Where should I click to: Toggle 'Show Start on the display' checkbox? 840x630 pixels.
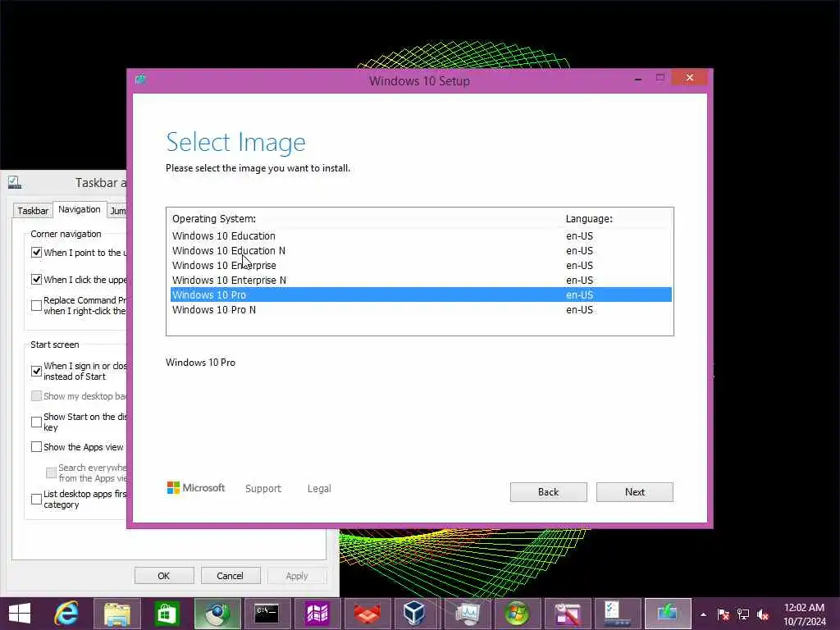pos(36,422)
